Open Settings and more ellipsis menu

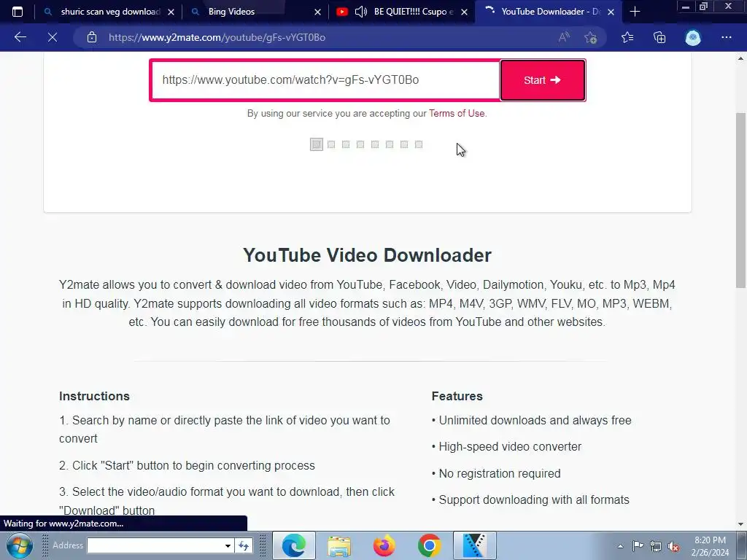pyautogui.click(x=726, y=37)
